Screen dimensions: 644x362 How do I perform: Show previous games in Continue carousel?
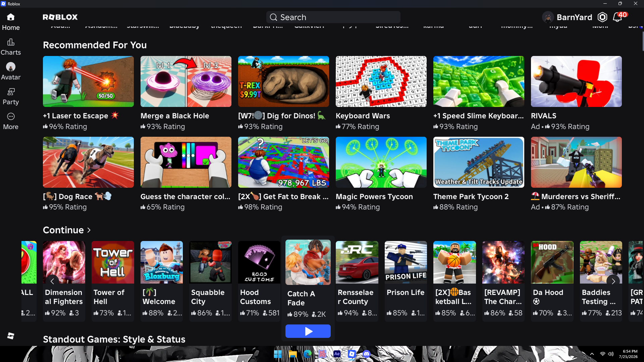click(52, 281)
